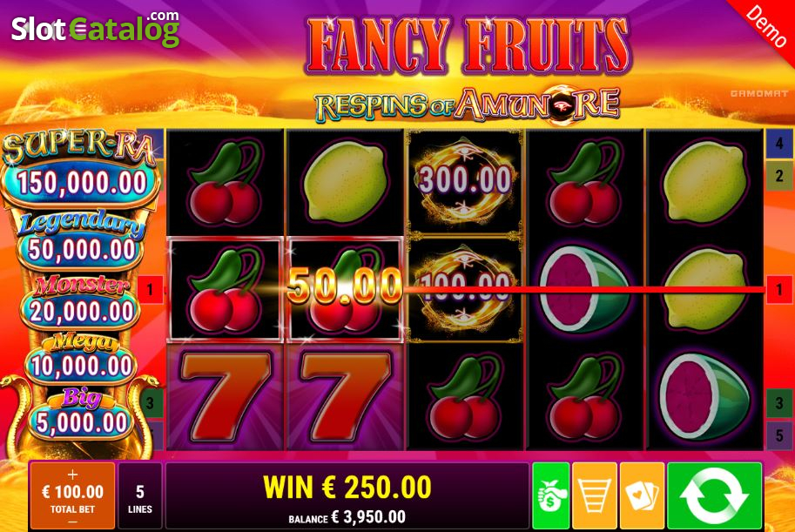Select payline 4 marker on the right side
Image resolution: width=795 pixels, height=532 pixels.
tap(779, 143)
